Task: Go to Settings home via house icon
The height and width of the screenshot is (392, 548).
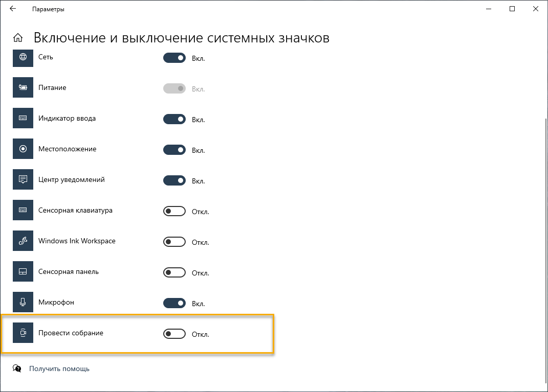Action: pos(18,38)
